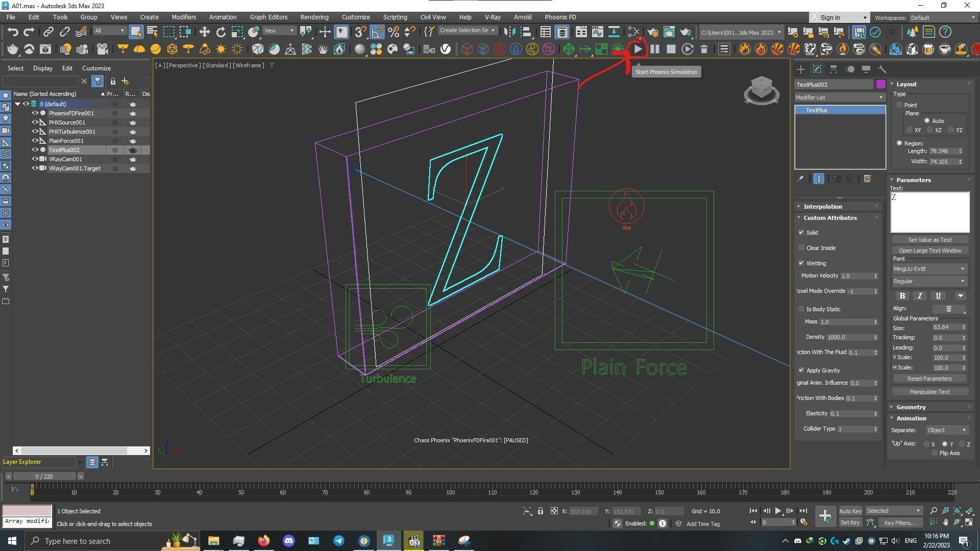Toggle the Wetting checkbox

(x=801, y=263)
